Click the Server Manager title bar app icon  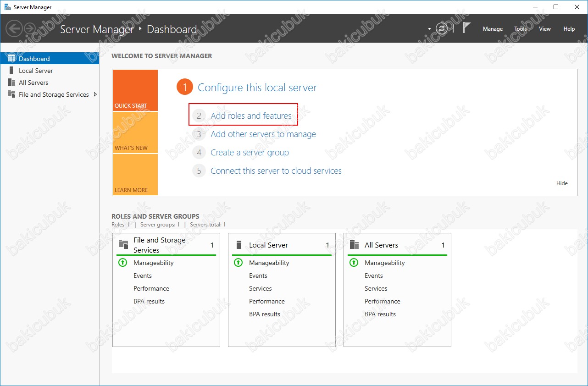pyautogui.click(x=8, y=7)
